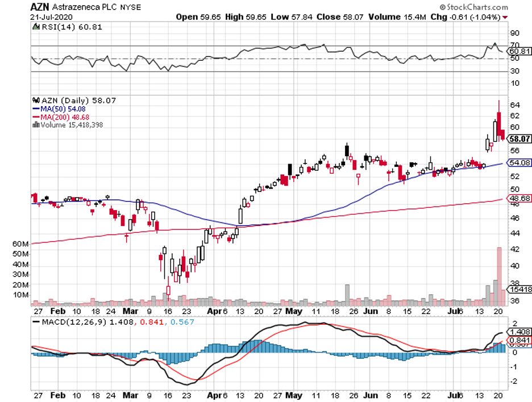Click the volume bars legend icon
532x402 pixels.
36,125
